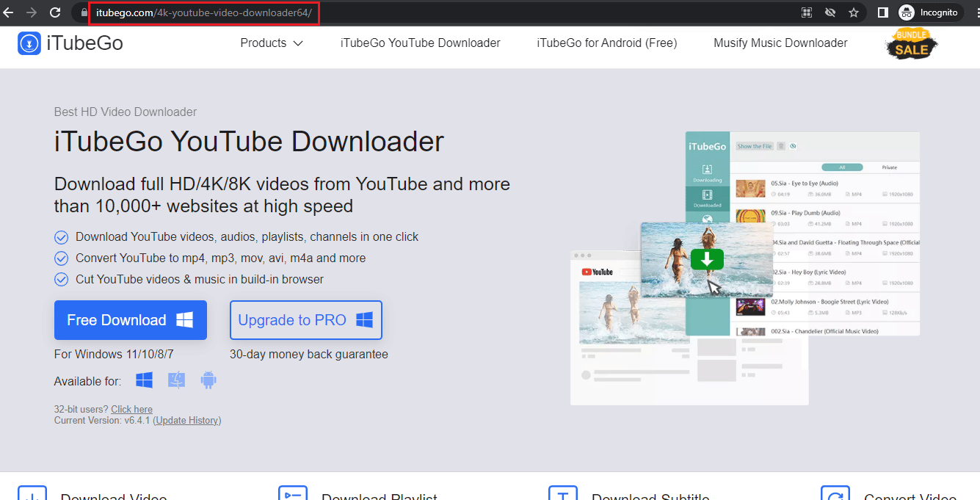980x500 pixels.
Task: Click the Bundle Sale badge
Action: 912,44
